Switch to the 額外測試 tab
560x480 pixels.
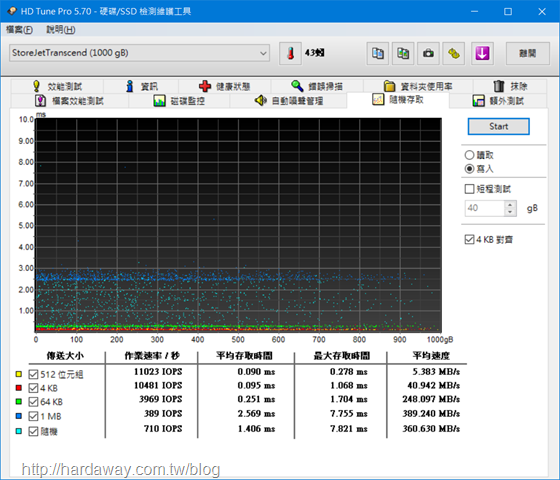(x=498, y=101)
